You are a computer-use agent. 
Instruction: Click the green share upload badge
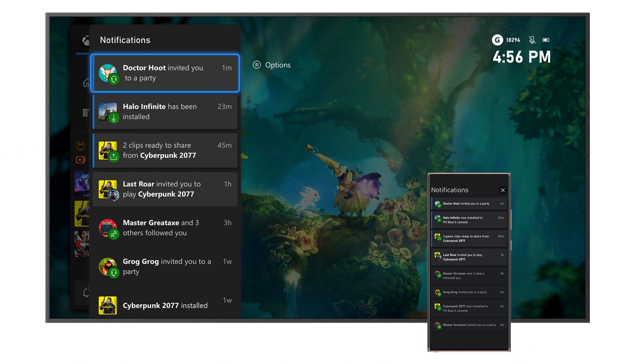(114, 156)
